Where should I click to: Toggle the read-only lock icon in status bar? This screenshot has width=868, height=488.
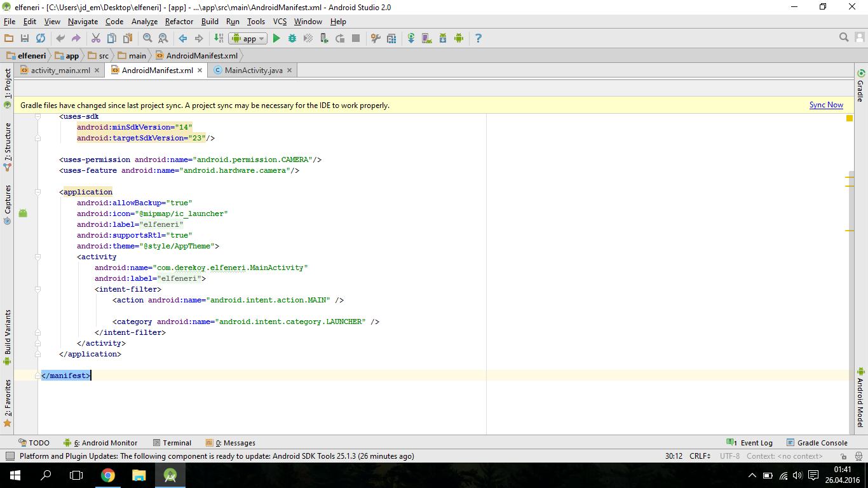pyautogui.click(x=843, y=456)
